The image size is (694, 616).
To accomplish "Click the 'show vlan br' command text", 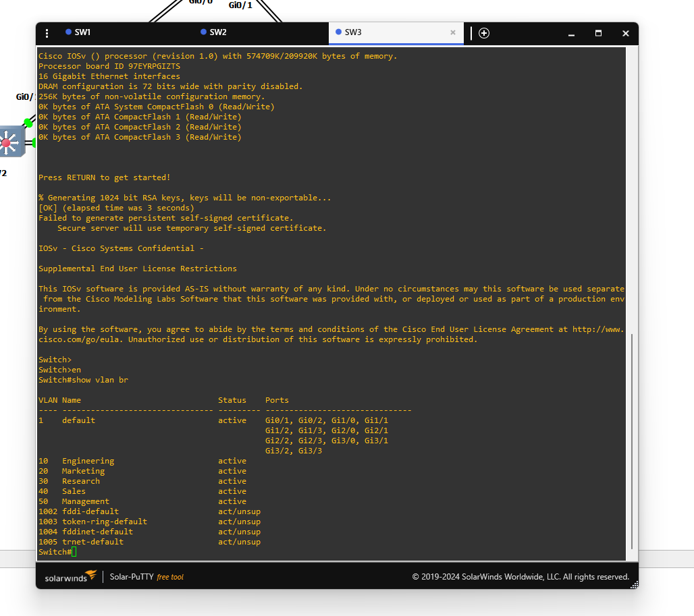I will (x=100, y=380).
